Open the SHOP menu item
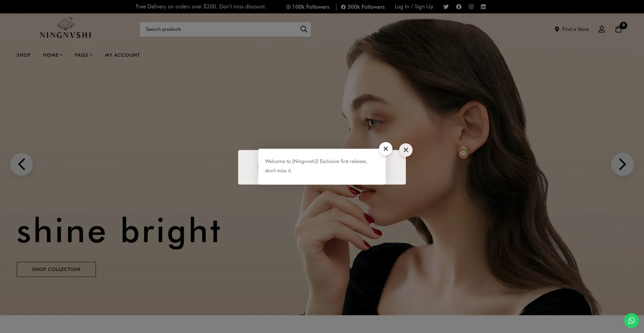Screen dimensions: 644x333 23,55
